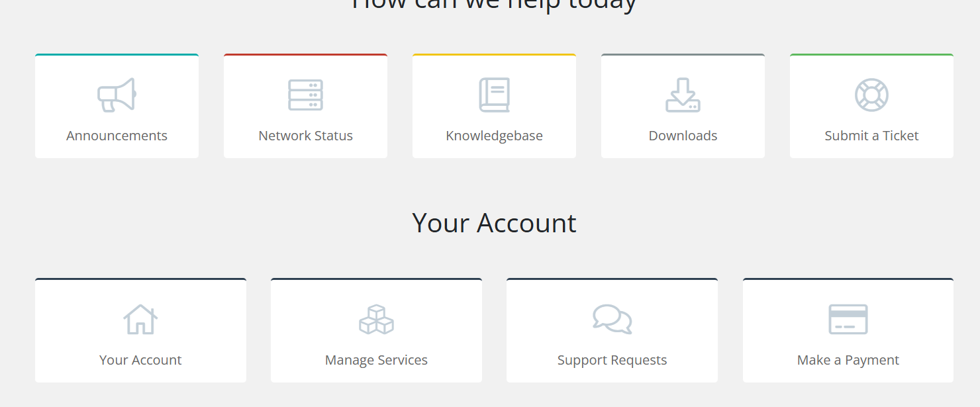Go to the Knowledgebase text label
980x407 pixels.
pos(494,136)
